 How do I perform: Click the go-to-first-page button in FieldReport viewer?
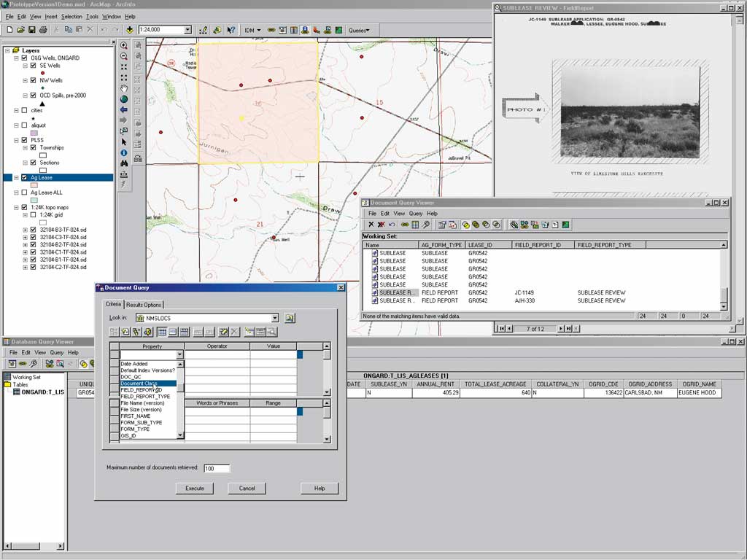(x=501, y=329)
